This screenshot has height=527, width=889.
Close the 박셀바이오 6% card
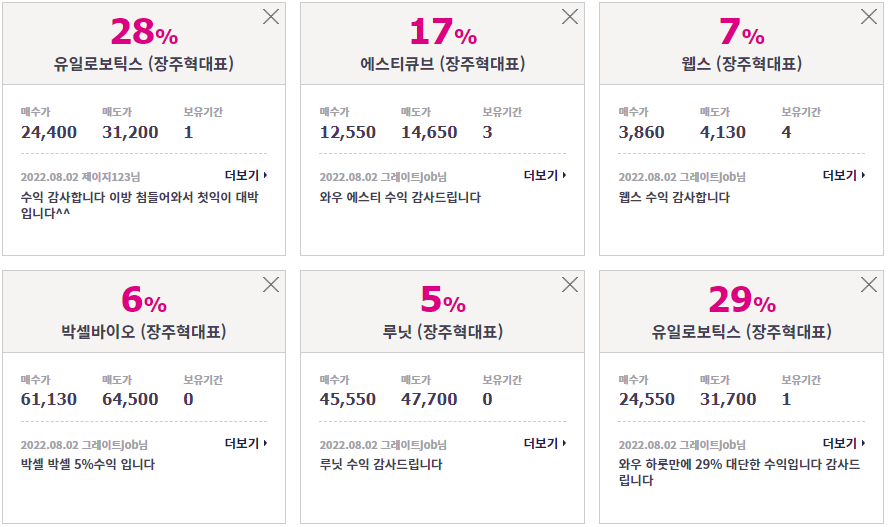[271, 284]
